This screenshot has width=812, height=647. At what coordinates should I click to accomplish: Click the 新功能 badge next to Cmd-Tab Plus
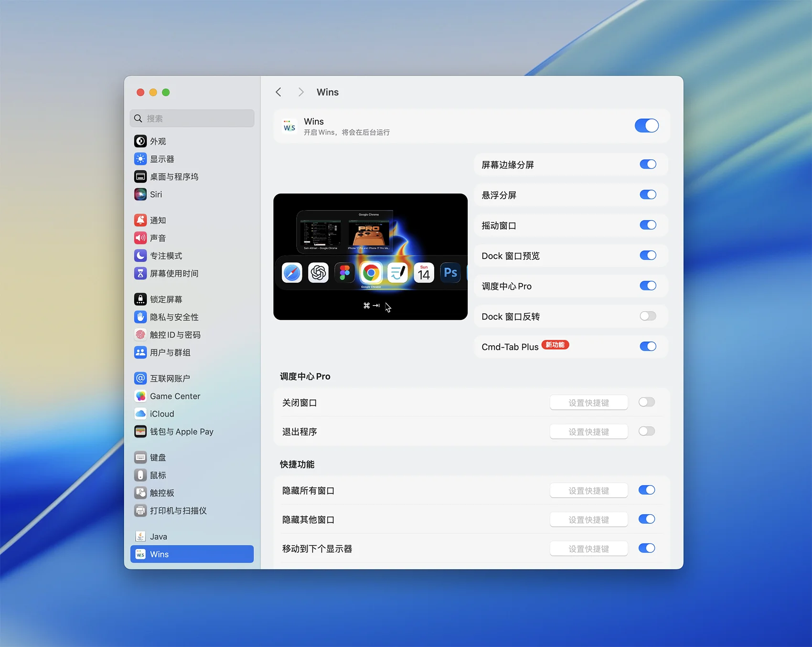click(555, 345)
